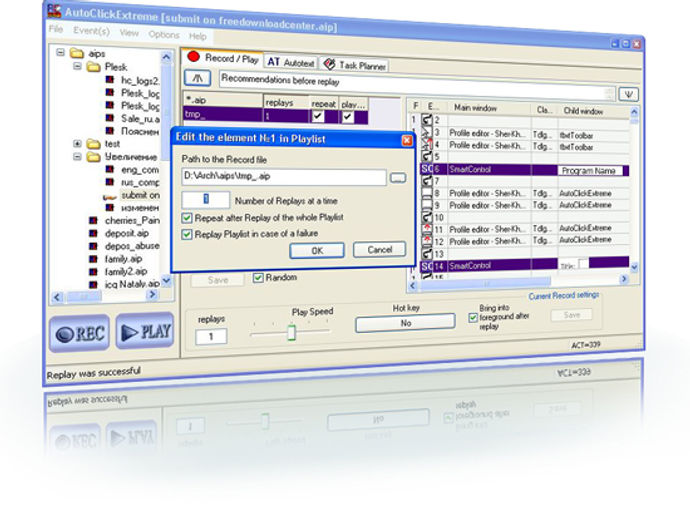Click the file icon next to family.aip
690x518 pixels.
click(x=93, y=258)
